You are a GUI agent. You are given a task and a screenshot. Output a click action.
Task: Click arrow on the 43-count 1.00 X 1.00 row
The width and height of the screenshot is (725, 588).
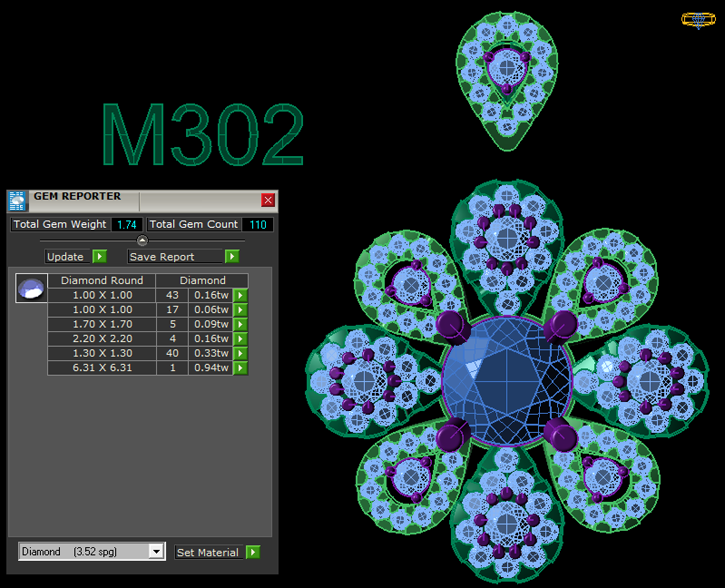coord(240,295)
